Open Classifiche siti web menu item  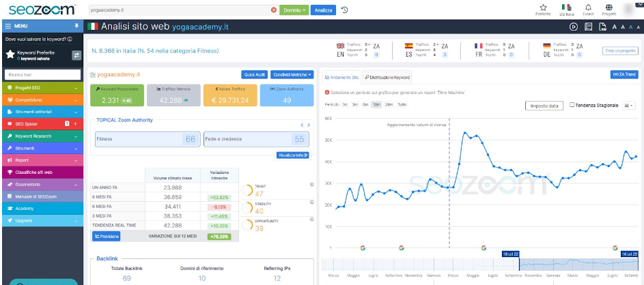[x=43, y=172]
